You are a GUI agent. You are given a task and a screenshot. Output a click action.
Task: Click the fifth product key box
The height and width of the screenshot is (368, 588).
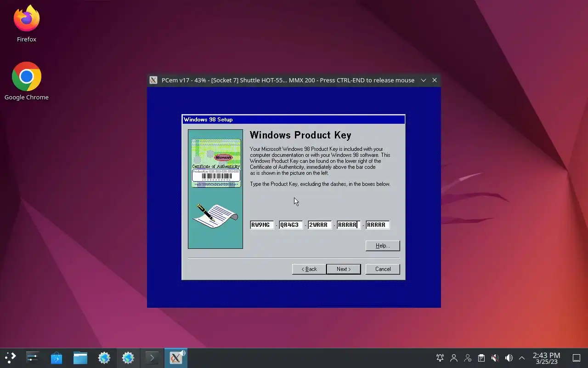[x=378, y=225]
